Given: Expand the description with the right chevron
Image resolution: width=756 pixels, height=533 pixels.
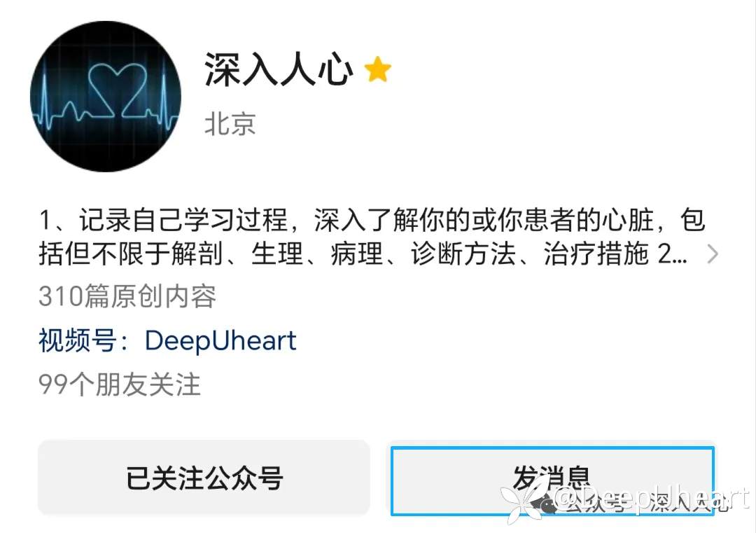Looking at the screenshot, I should 713,254.
